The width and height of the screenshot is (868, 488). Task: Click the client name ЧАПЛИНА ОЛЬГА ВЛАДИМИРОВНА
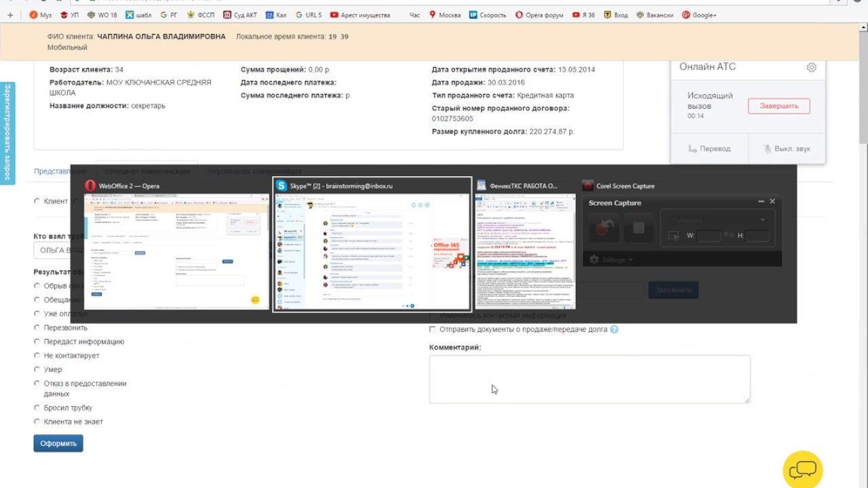point(161,37)
